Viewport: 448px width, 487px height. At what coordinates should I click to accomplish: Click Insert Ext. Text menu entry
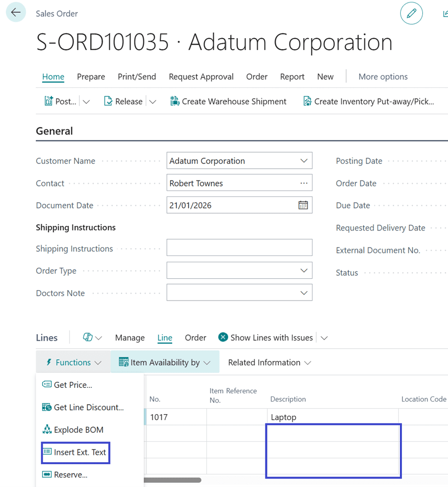[x=79, y=452]
